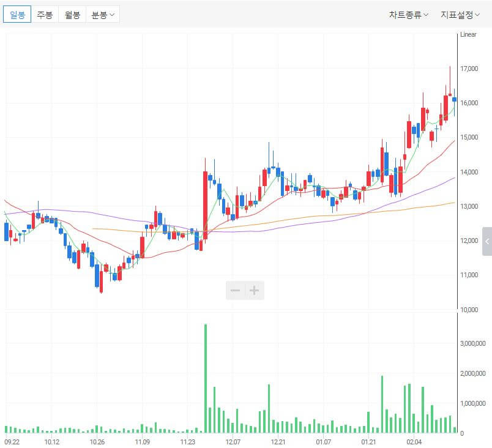Click the 09.22 date axis label
The height and width of the screenshot is (448, 492).
pos(12,442)
